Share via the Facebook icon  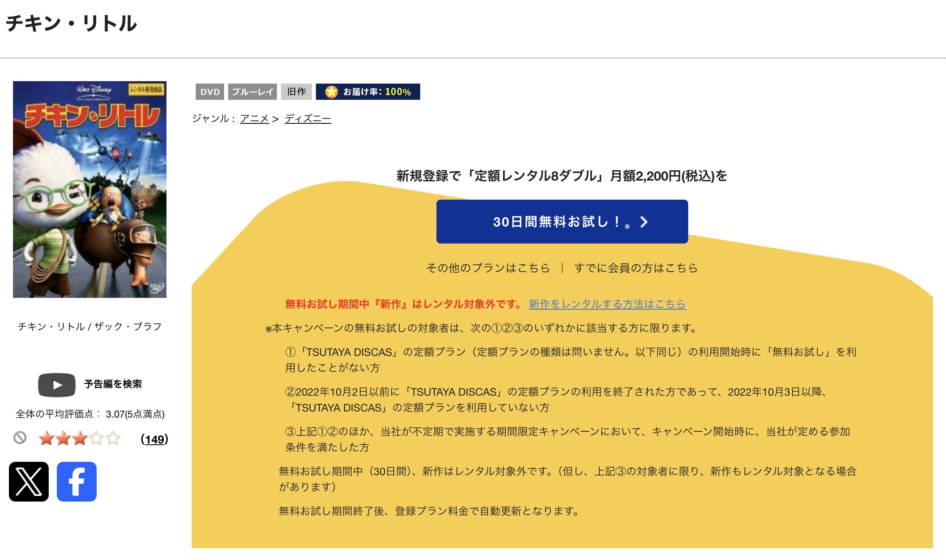[x=77, y=482]
